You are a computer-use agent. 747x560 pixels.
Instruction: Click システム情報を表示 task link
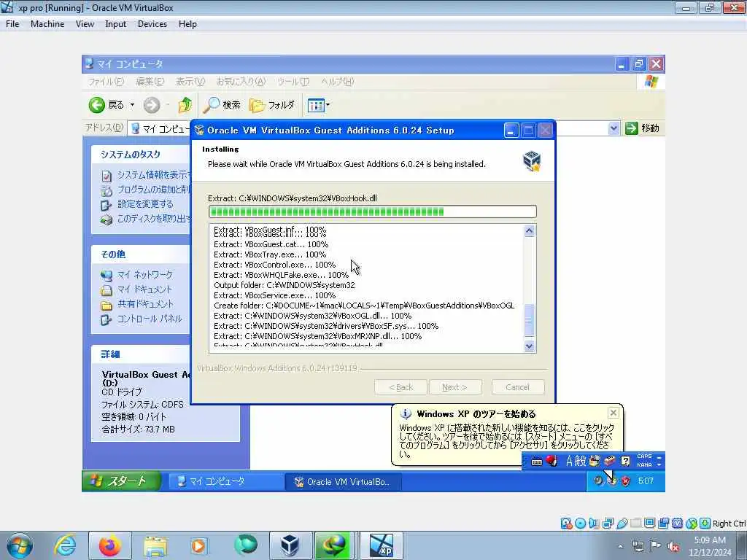click(x=153, y=175)
